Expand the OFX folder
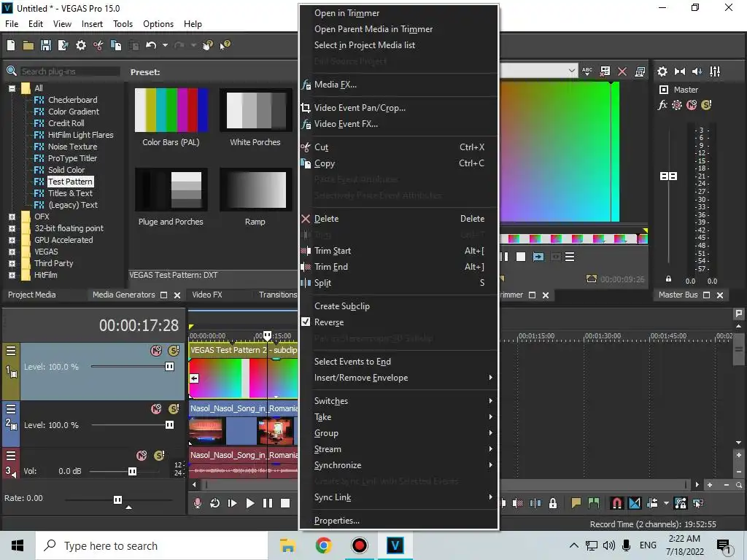The width and height of the screenshot is (747, 560). (x=12, y=217)
